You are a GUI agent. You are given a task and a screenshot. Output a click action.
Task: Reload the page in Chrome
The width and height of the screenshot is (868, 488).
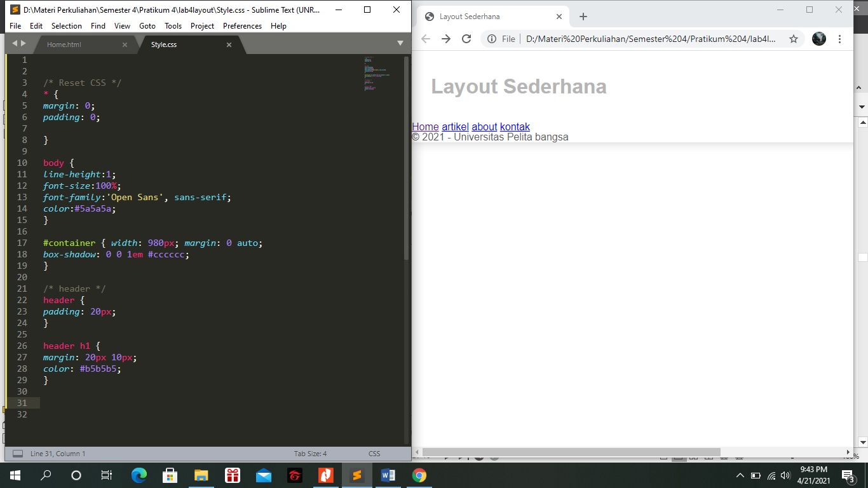[x=466, y=39]
